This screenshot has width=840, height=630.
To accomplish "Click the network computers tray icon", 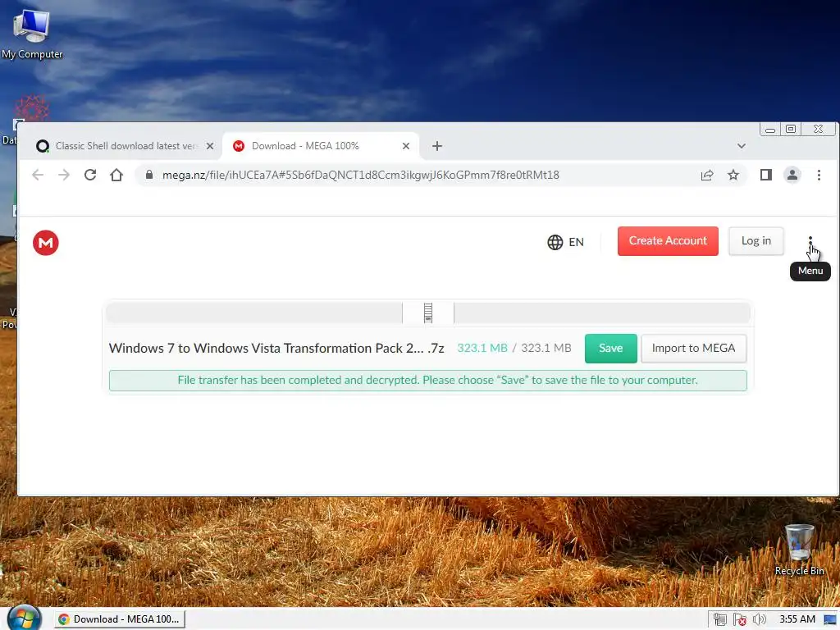I will coord(720,620).
